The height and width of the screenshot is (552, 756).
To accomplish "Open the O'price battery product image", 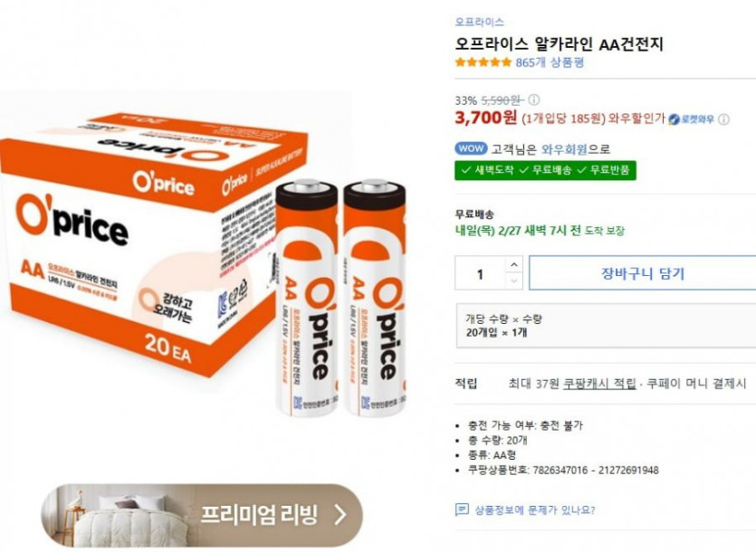I will pos(203,251).
